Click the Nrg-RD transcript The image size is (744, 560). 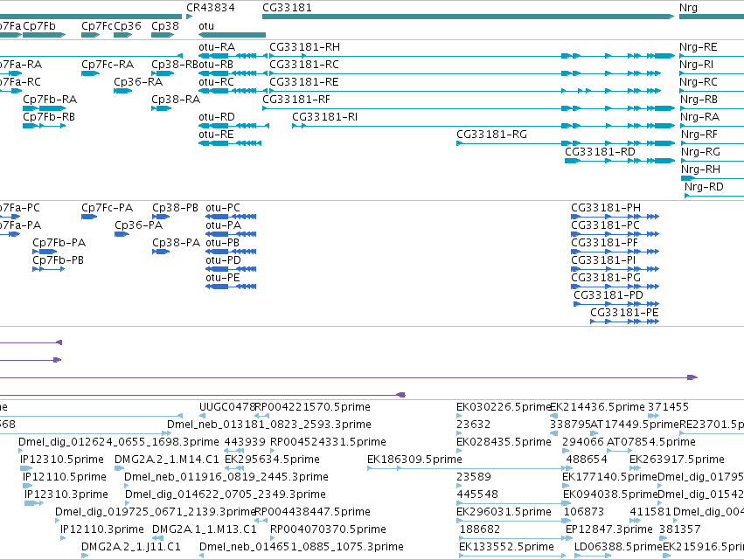tap(714, 196)
